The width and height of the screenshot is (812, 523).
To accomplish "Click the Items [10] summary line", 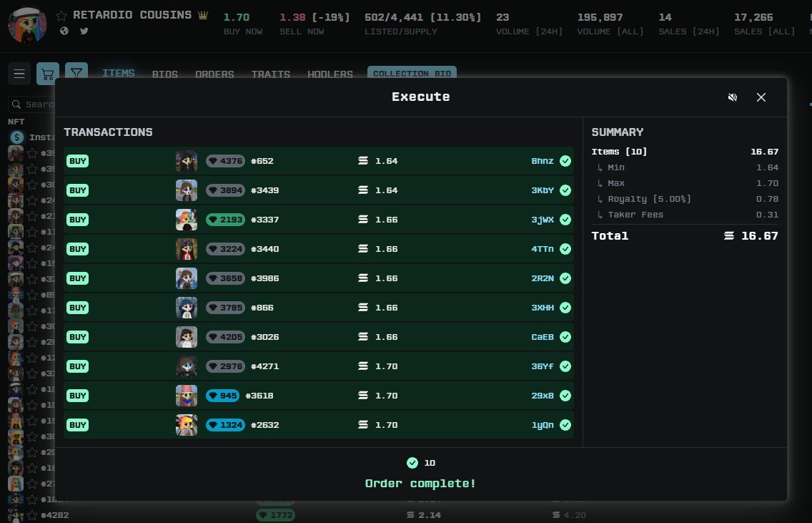I will click(x=685, y=152).
